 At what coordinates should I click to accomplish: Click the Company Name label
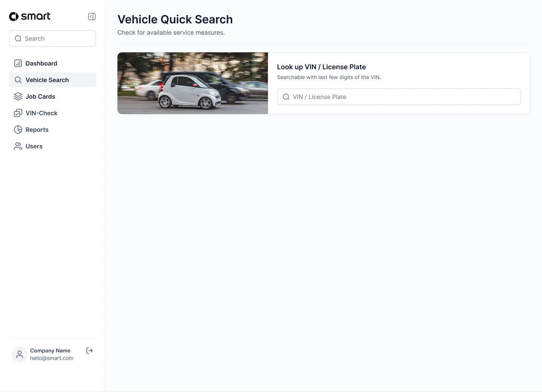(x=50, y=351)
